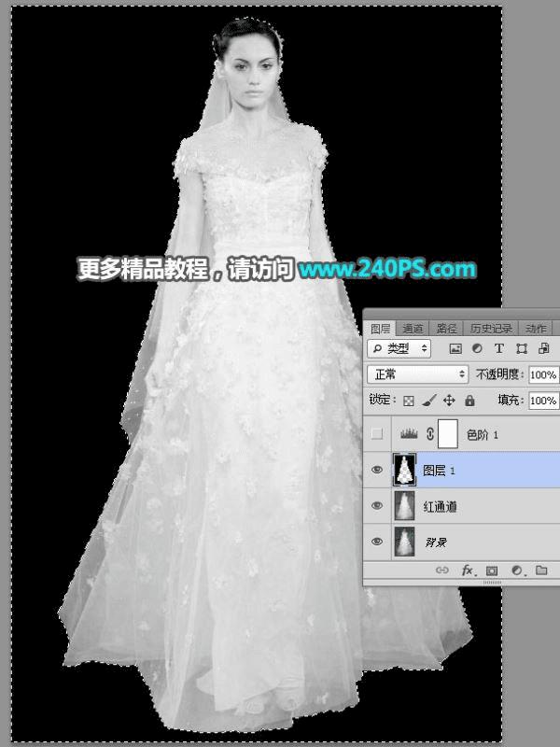Open the 正常 blend mode dropdown

point(417,374)
